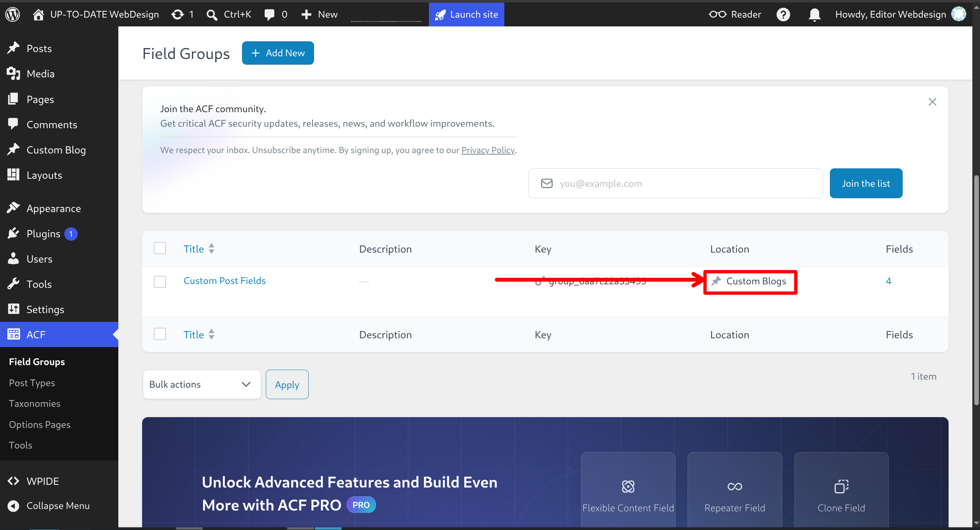This screenshot has width=980, height=530.
Task: Go to Plugins in the sidebar
Action: tap(43, 234)
